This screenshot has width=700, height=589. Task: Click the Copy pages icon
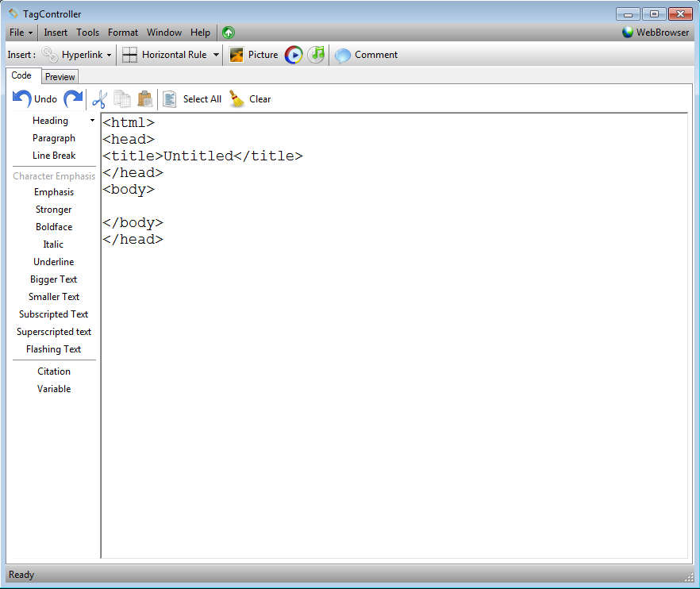[x=122, y=99]
